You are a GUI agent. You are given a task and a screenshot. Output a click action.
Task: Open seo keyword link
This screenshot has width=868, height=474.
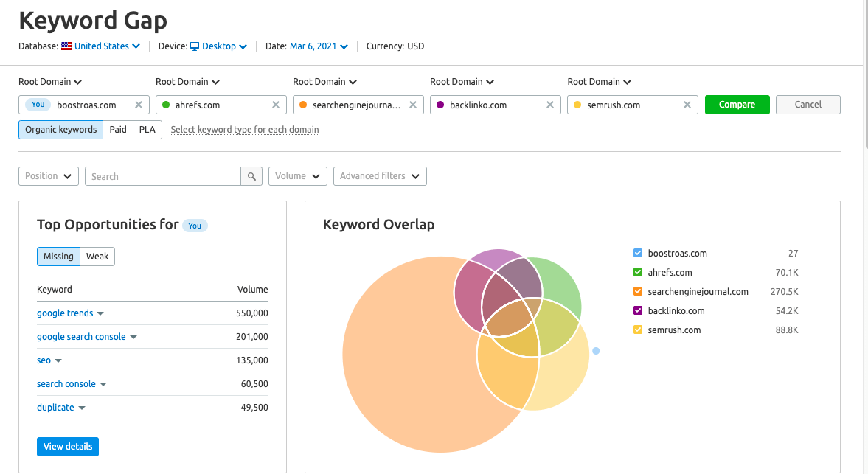(x=44, y=360)
